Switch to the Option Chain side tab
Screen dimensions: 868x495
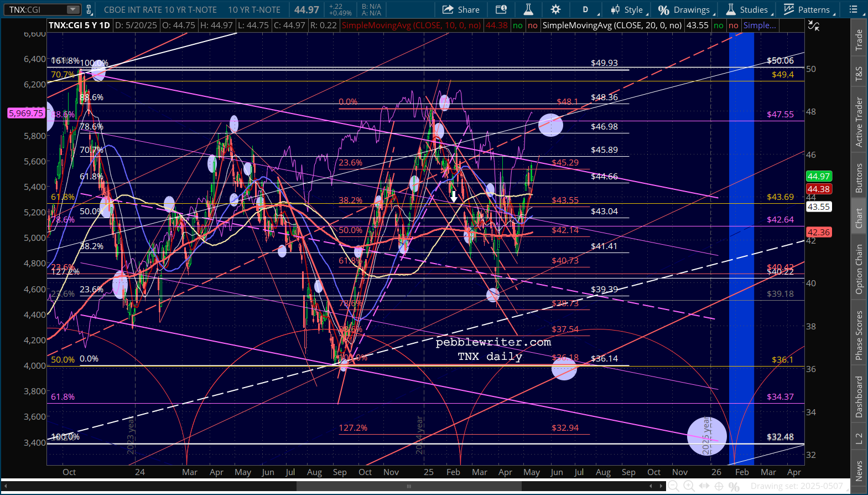pyautogui.click(x=859, y=270)
